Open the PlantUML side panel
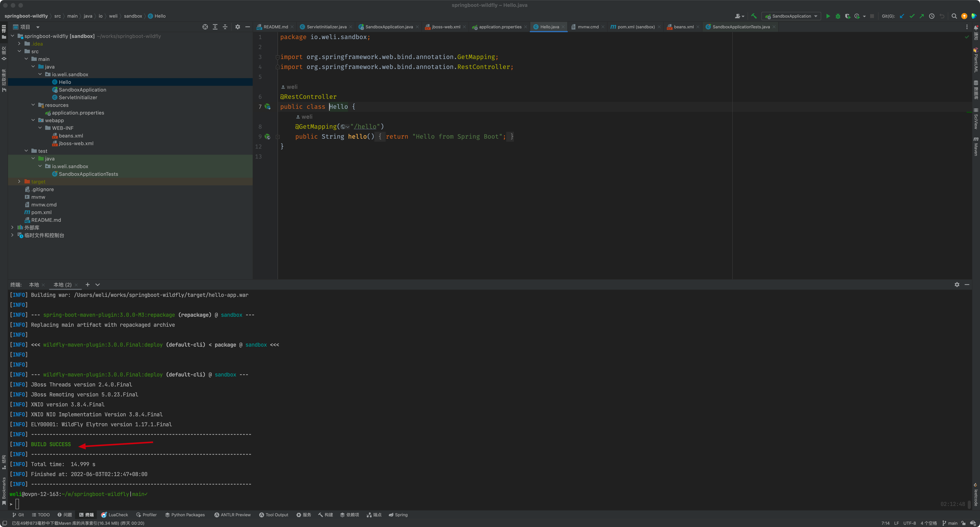Screen dimensions: 980x527 tap(976, 60)
